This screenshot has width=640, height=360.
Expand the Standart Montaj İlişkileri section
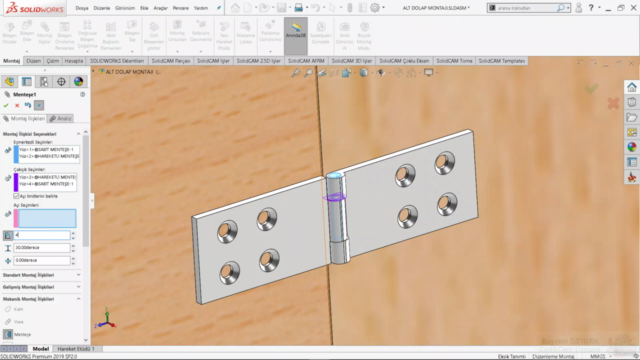78,275
